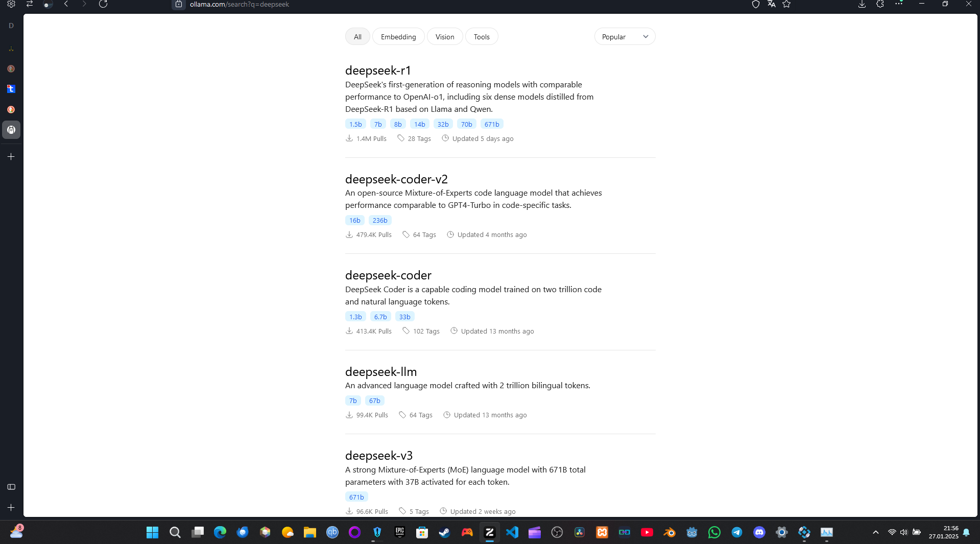Click the 1.5b tag under deepseek-r1
Image resolution: width=980 pixels, height=544 pixels.
(x=355, y=124)
